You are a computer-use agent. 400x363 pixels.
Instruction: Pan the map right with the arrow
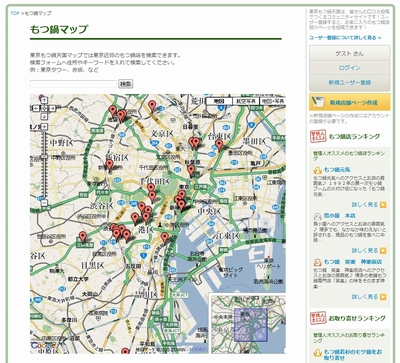pos(52,108)
